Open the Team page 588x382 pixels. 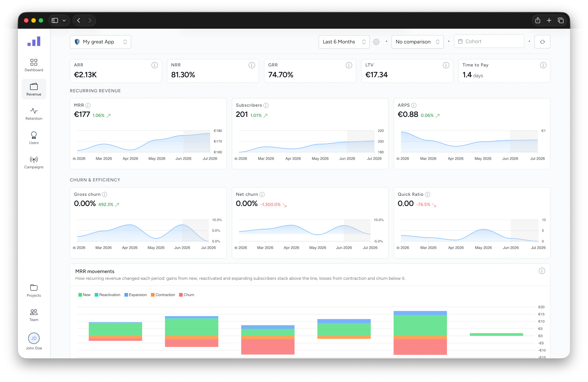34,315
